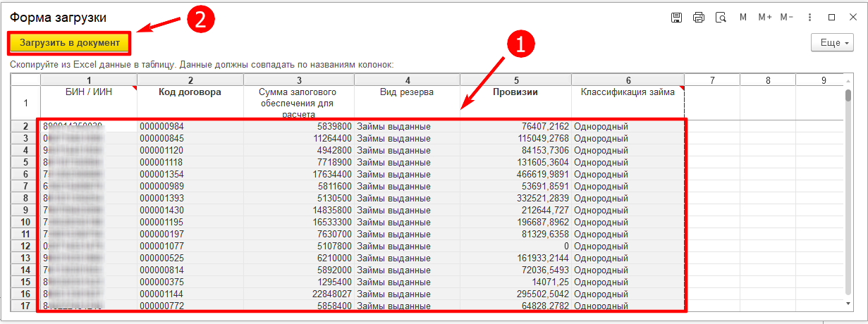Select column header 1 of spreadsheet

89,80
